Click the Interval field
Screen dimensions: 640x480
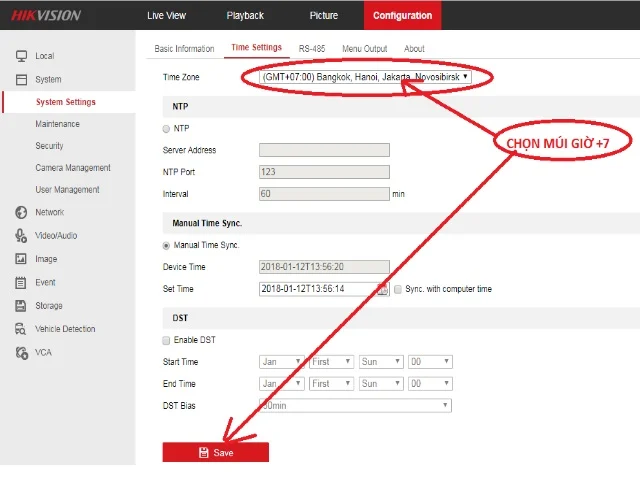[x=324, y=194]
